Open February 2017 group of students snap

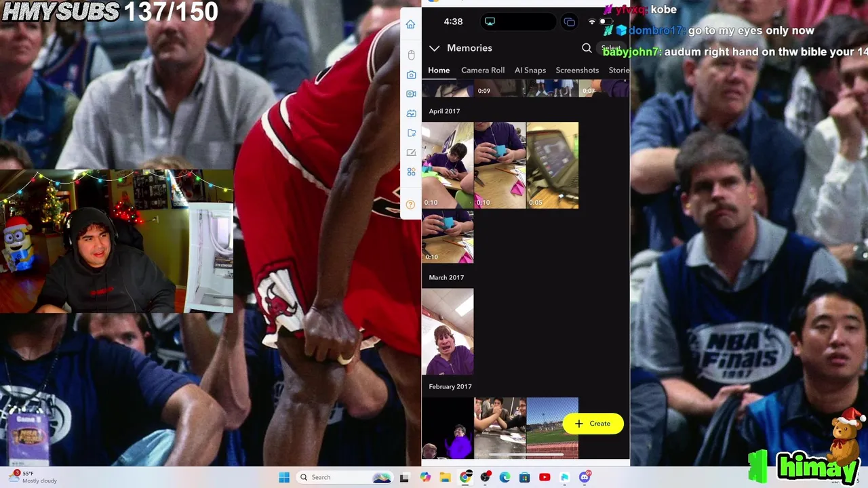500,428
